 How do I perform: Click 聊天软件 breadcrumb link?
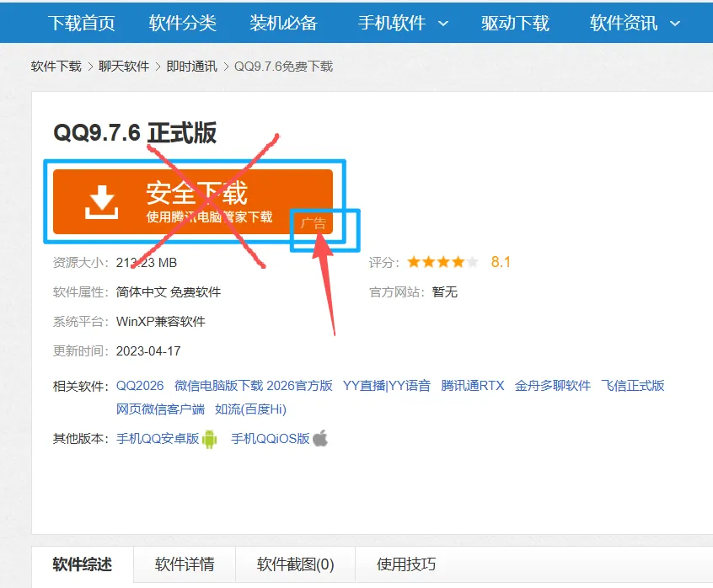click(124, 67)
